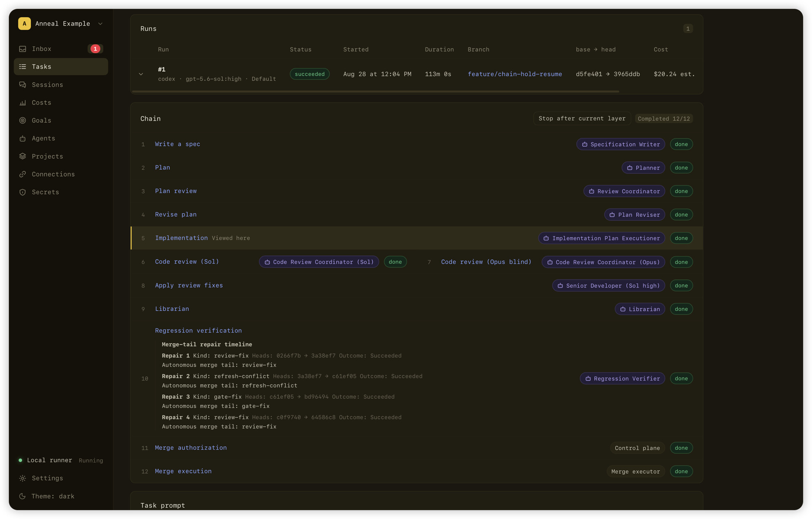Click the Regression Verifier agent badge
812x519 pixels.
(622, 378)
